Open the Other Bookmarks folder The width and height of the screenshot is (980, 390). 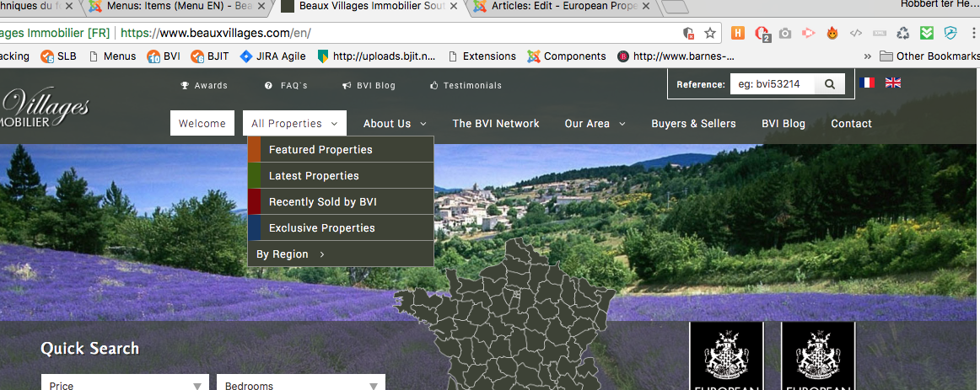point(929,56)
